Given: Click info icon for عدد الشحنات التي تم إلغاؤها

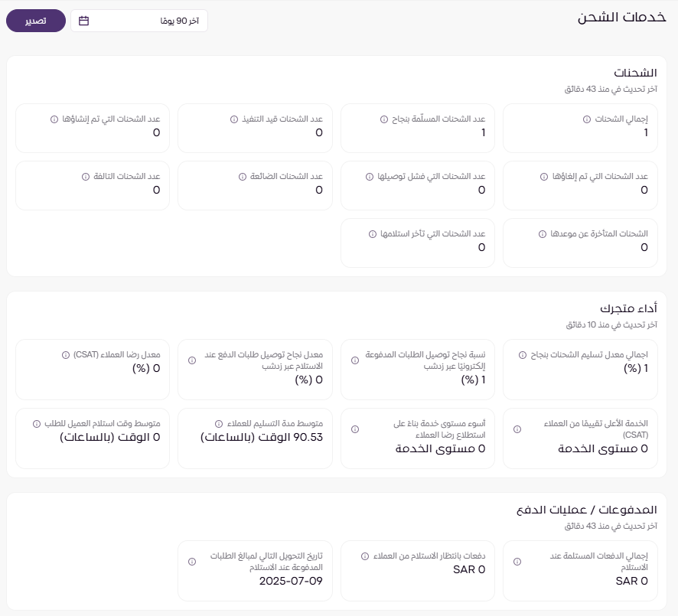Looking at the screenshot, I should [545, 177].
